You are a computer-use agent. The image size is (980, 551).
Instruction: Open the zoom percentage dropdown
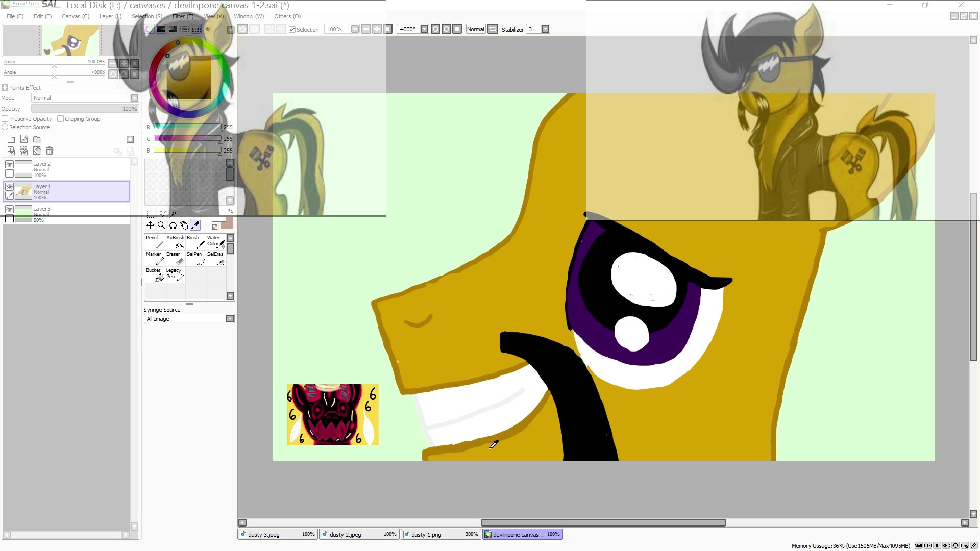355,29
